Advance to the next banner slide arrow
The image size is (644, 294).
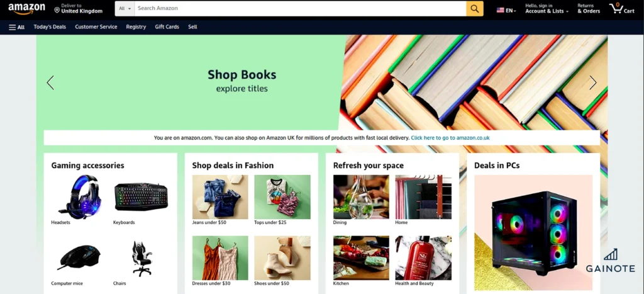pyautogui.click(x=592, y=82)
